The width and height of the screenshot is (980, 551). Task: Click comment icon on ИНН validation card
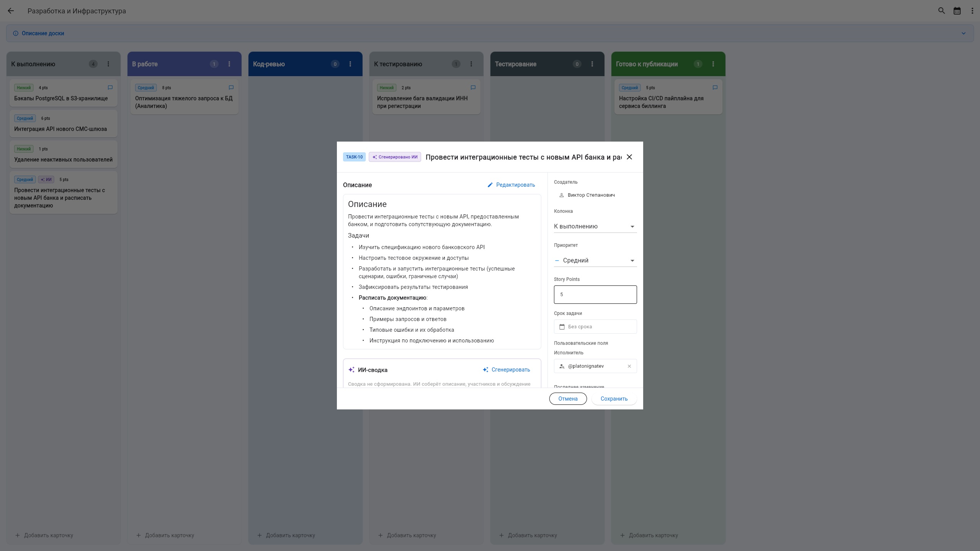(473, 88)
